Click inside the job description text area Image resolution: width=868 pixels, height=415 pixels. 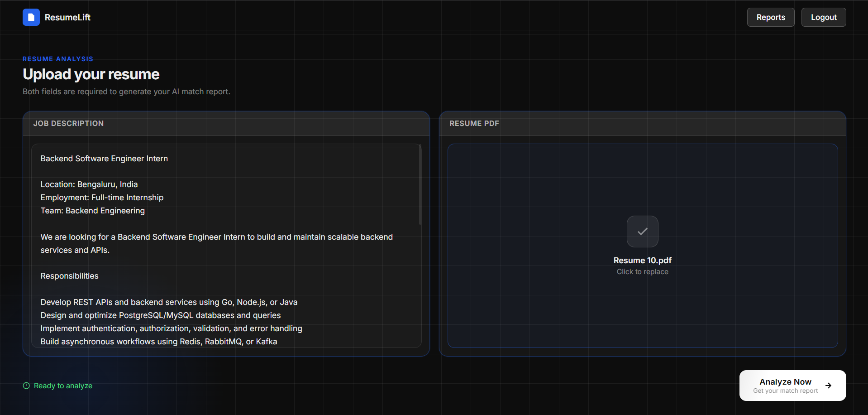point(226,246)
